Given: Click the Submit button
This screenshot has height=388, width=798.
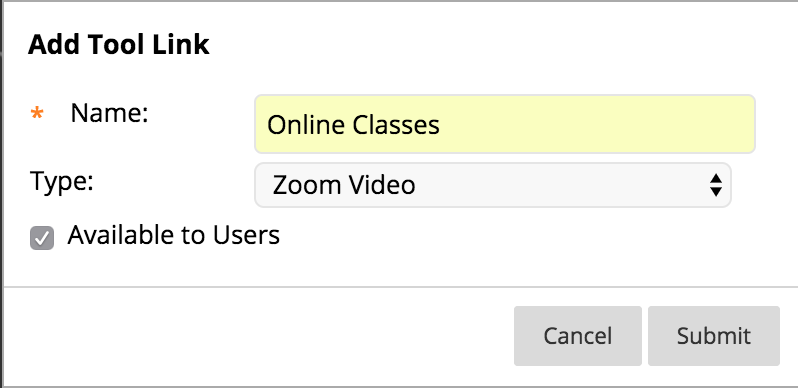Looking at the screenshot, I should [x=714, y=336].
